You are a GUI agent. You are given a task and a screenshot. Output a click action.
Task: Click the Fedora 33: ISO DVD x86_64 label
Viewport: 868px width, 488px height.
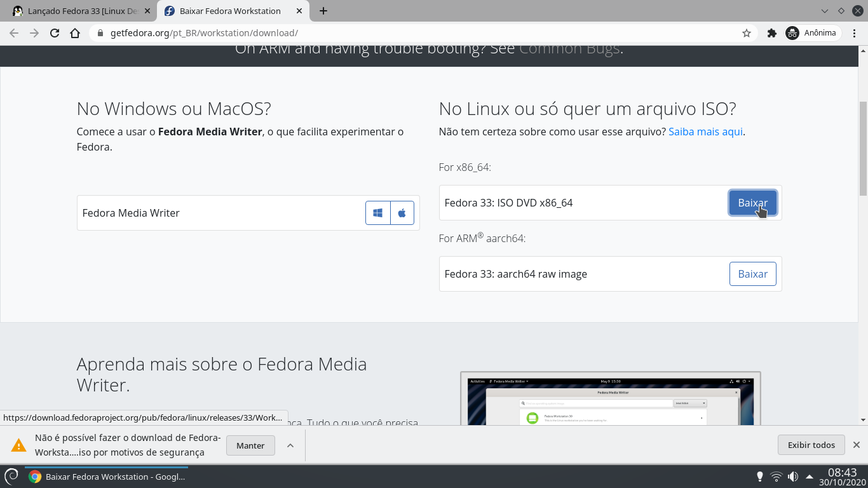[508, 203]
